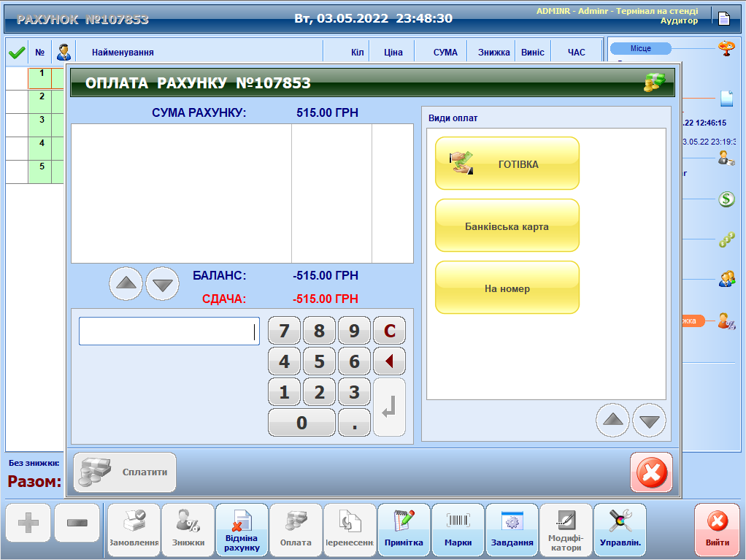746x560 pixels.
Task: Select Банківська карта payment method
Action: click(x=507, y=226)
